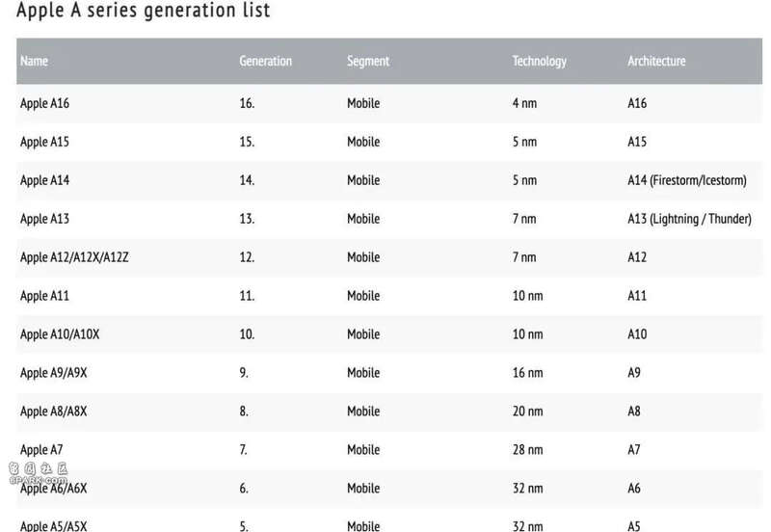Screen dimensions: 771x532
Task: Click Mobile segment in Apple A16 row
Action: (x=363, y=103)
